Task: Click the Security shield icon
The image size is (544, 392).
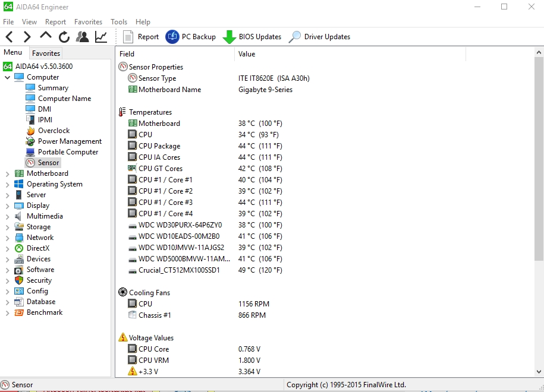Action: click(x=19, y=280)
